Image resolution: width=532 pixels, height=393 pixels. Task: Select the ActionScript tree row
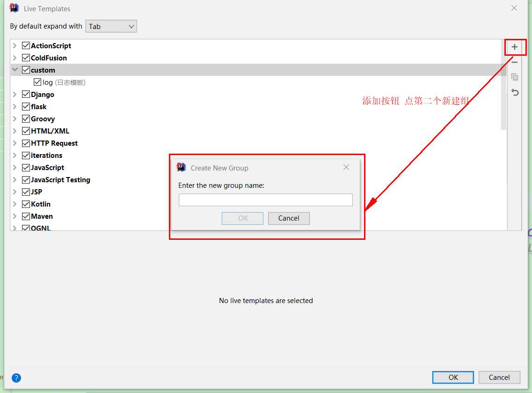click(258, 45)
